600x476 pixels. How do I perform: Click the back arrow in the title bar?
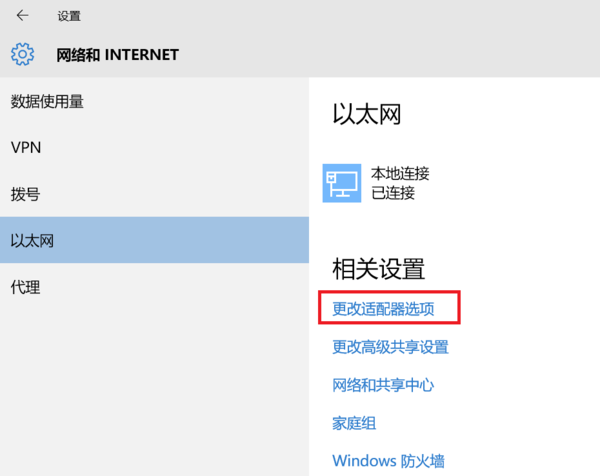[x=22, y=16]
